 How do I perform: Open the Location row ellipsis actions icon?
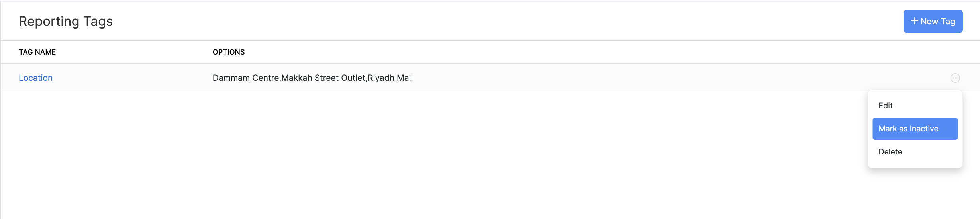point(955,78)
